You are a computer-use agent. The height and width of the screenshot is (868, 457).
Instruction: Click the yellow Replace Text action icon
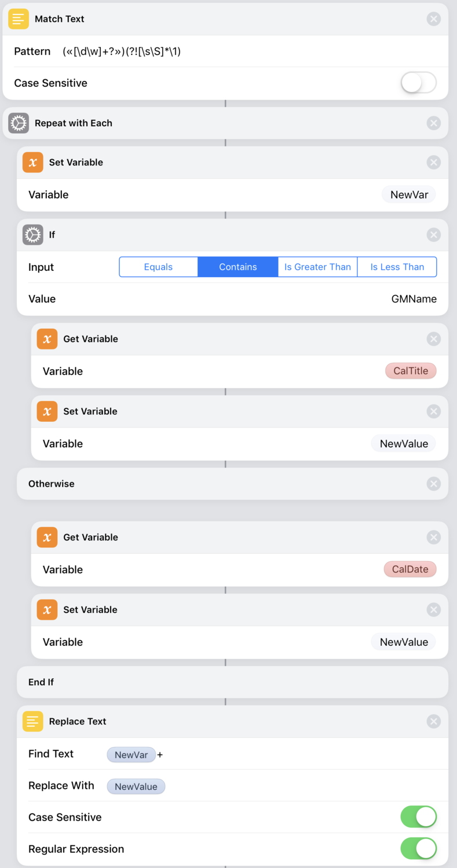(x=33, y=722)
